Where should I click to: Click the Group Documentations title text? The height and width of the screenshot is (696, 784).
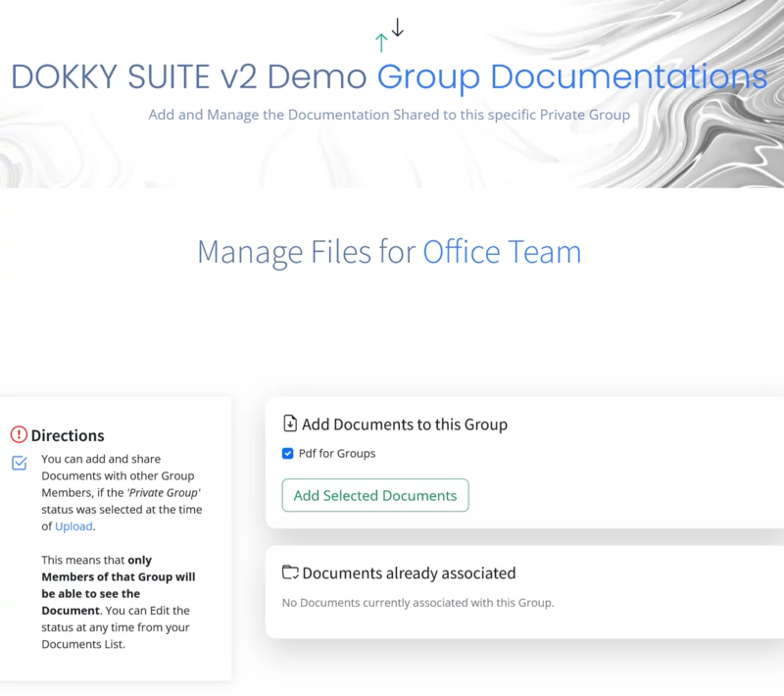coord(572,77)
